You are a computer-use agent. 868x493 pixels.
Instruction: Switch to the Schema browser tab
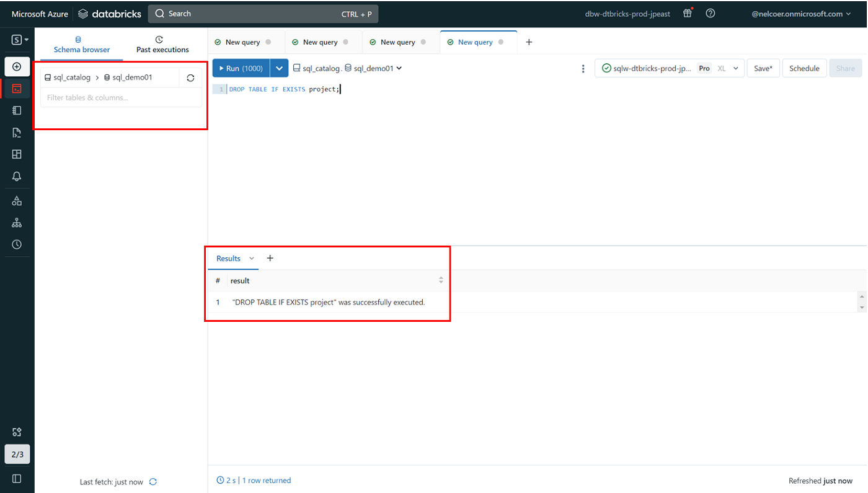click(x=81, y=45)
